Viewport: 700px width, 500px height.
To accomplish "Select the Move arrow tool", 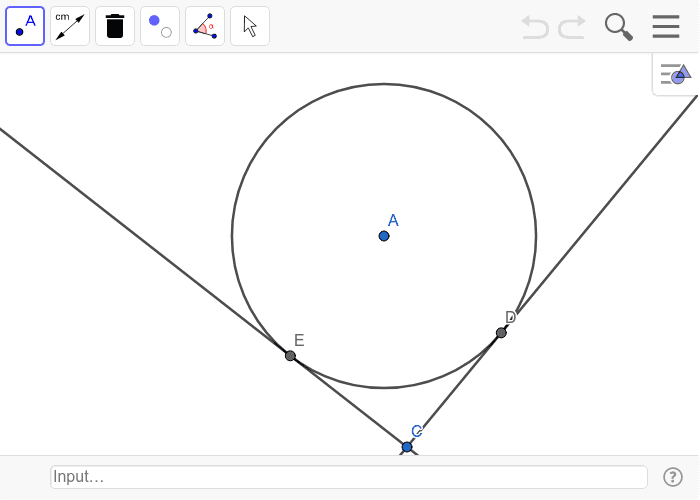I will 250,26.
